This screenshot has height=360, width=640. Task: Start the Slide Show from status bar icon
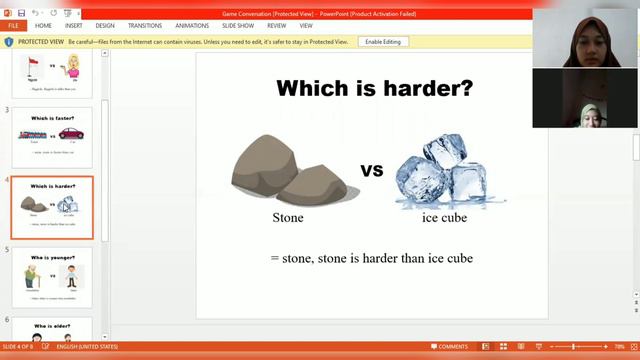(x=539, y=347)
